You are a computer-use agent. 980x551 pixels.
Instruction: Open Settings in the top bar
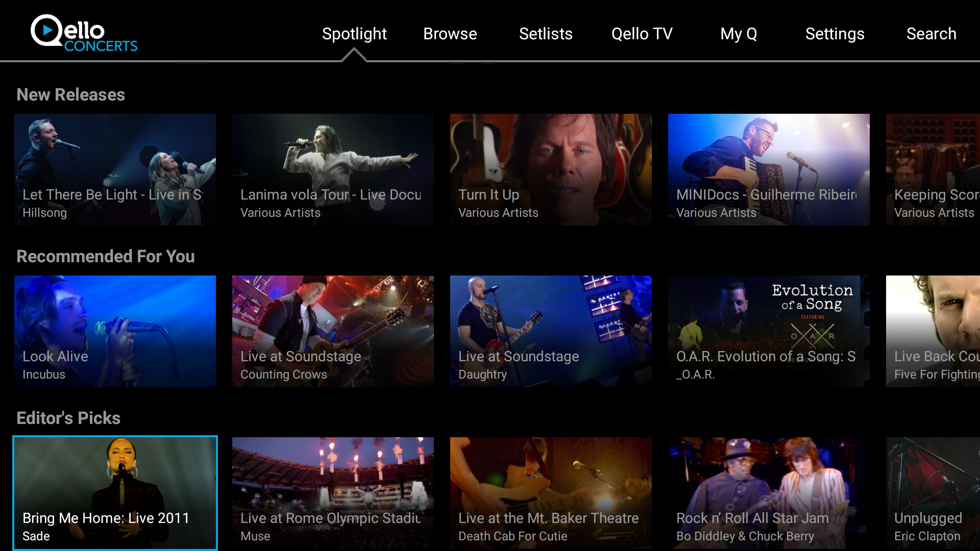(x=835, y=34)
